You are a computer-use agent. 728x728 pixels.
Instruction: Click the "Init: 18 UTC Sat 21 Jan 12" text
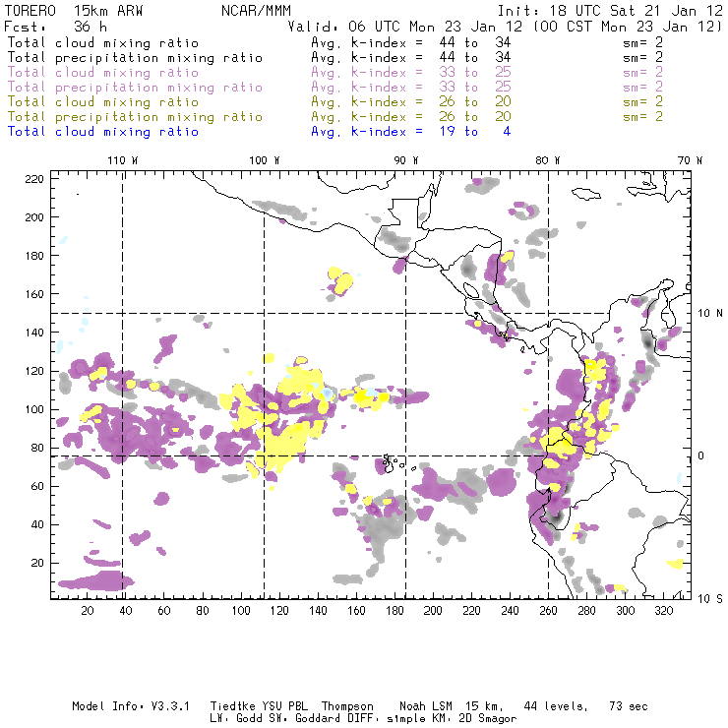click(x=610, y=11)
